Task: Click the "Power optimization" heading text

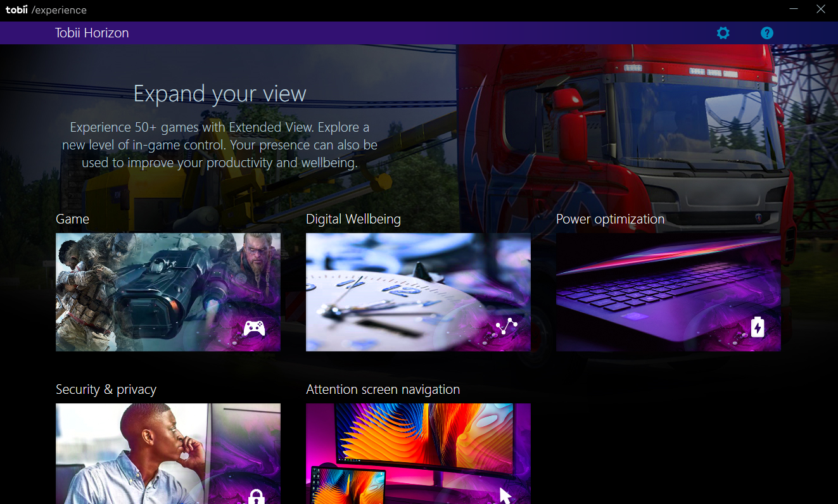Action: coord(610,219)
